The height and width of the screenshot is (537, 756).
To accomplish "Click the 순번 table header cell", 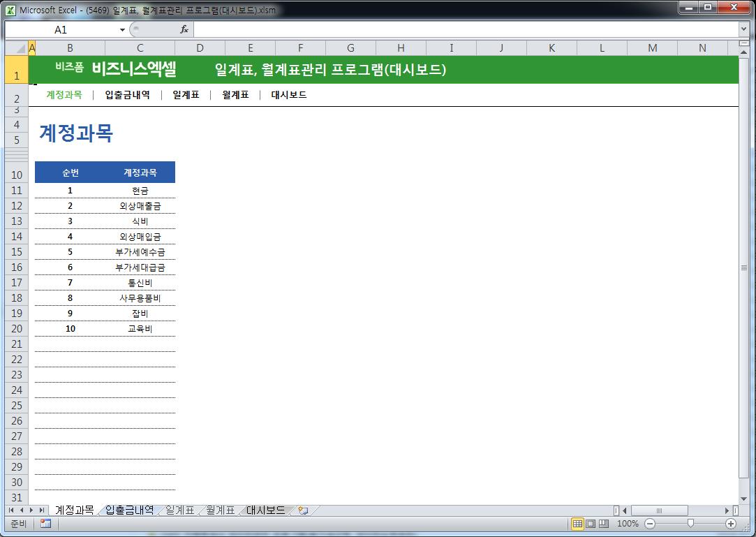I will tap(71, 172).
